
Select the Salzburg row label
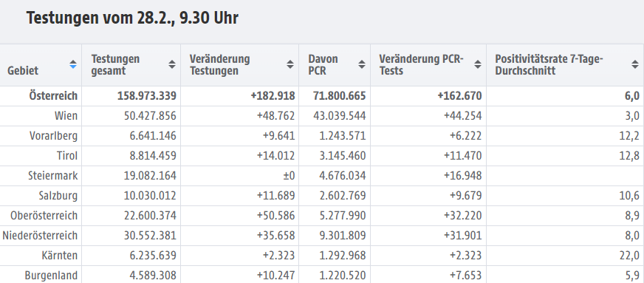pyautogui.click(x=58, y=196)
